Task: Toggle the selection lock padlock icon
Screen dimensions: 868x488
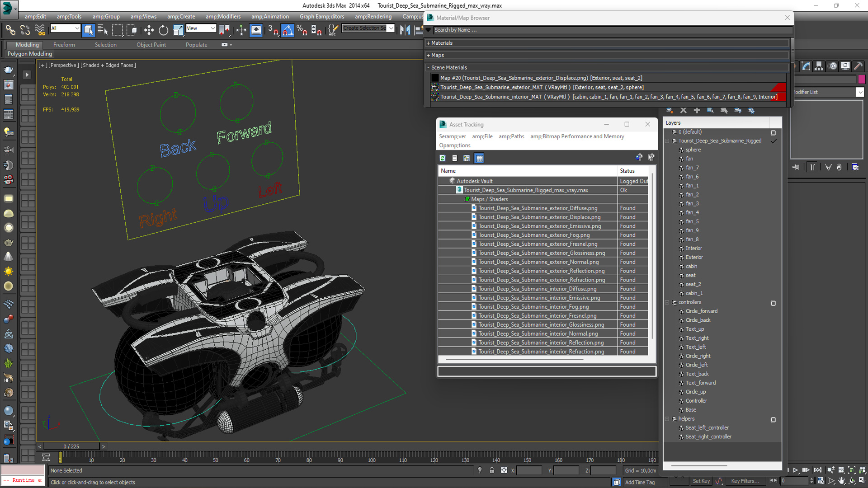Action: [x=492, y=470]
